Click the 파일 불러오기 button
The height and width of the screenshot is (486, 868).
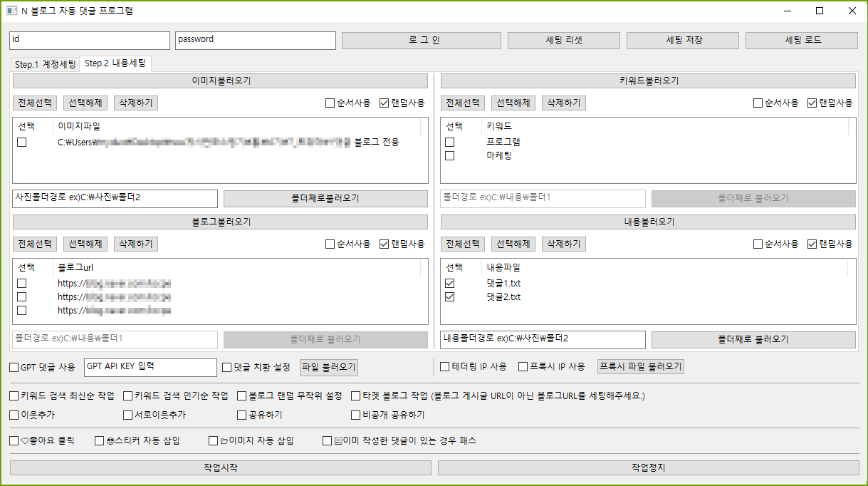point(328,367)
